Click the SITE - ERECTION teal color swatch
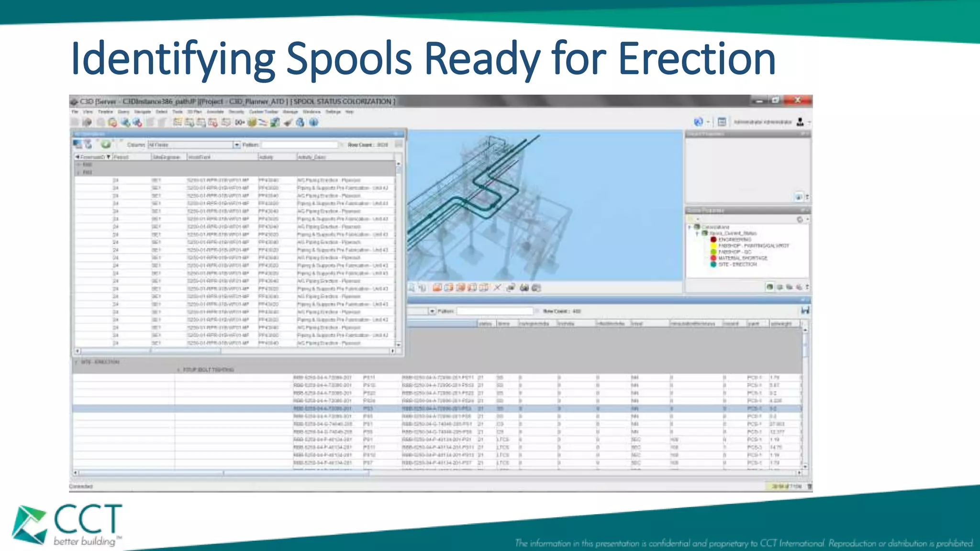This screenshot has height=551, width=980. (x=713, y=264)
